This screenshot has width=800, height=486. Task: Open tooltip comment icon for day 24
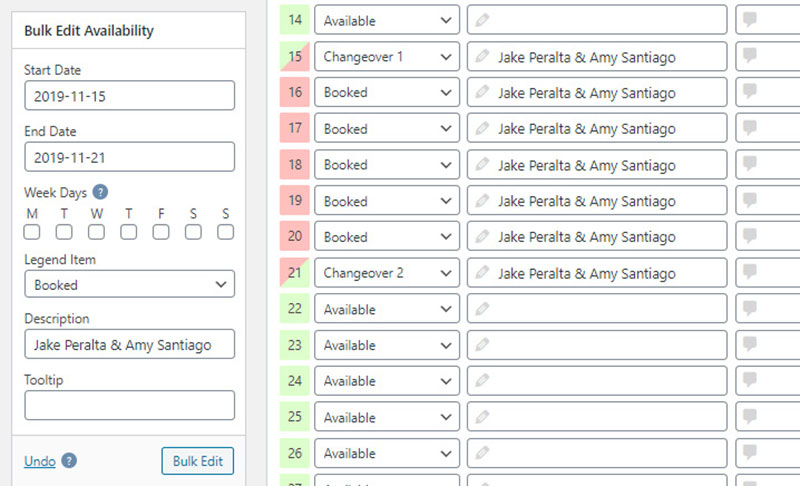(749, 380)
